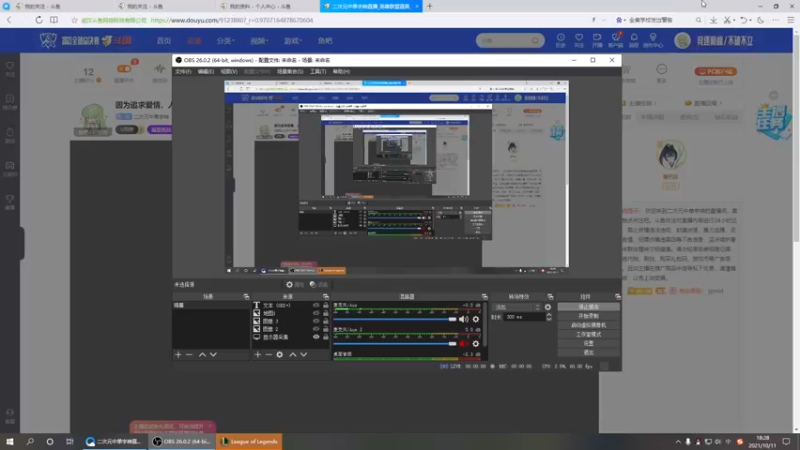Open settings gear for 麦克风/Aux mixer channel

476,319
